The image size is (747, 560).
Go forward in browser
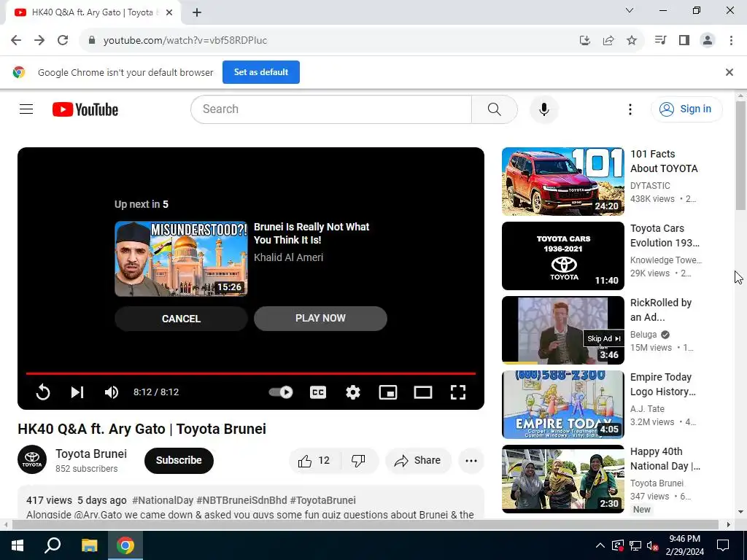tap(39, 40)
